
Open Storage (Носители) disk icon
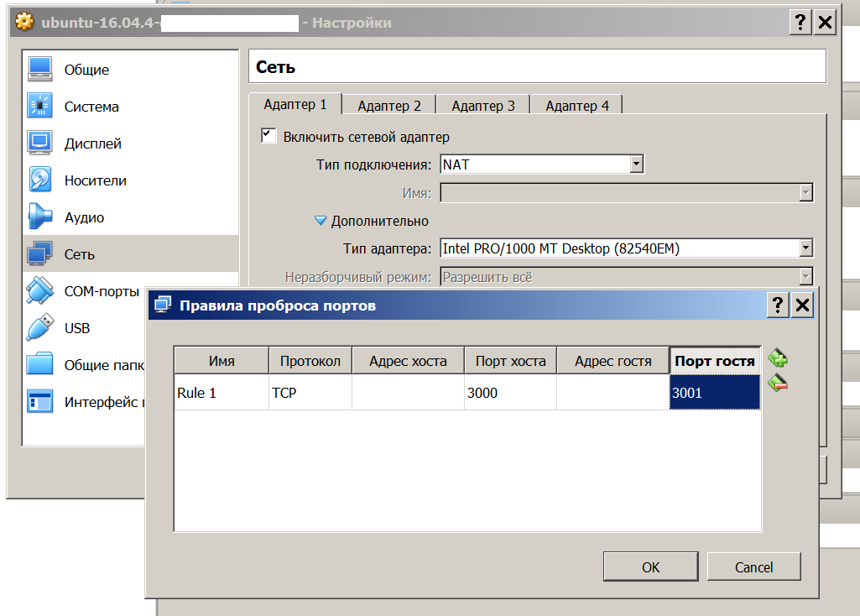click(40, 180)
